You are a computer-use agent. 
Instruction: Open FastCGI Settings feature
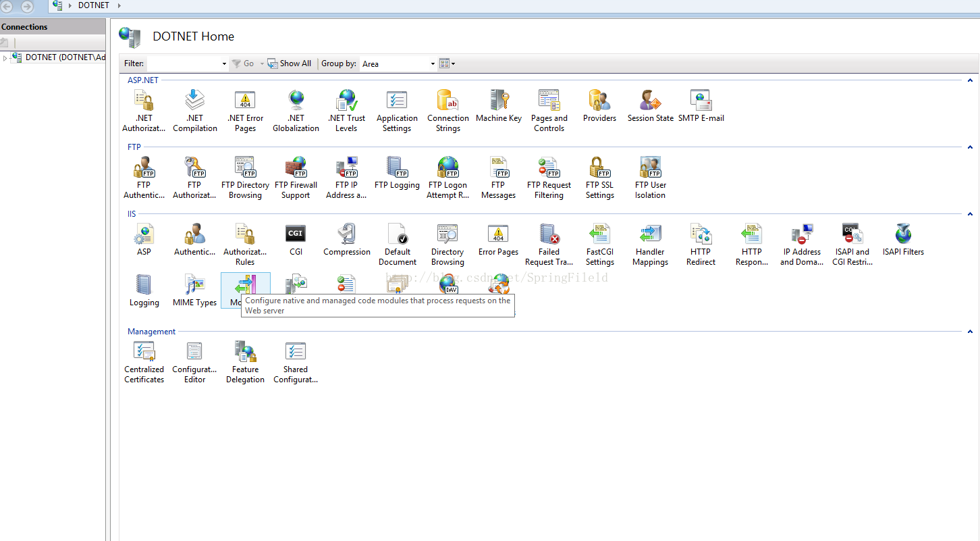(599, 245)
